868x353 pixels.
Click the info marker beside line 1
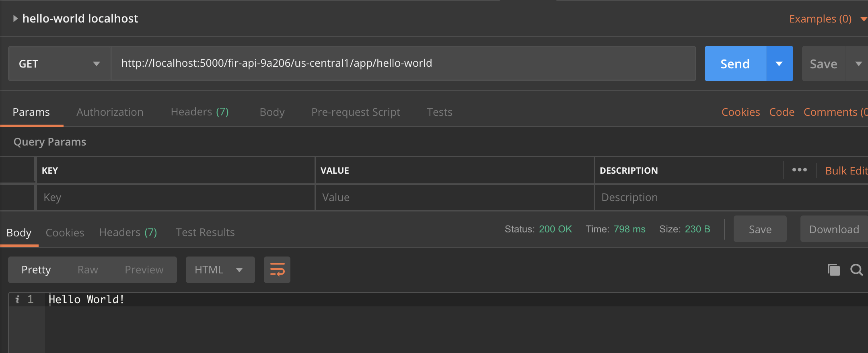click(x=17, y=300)
